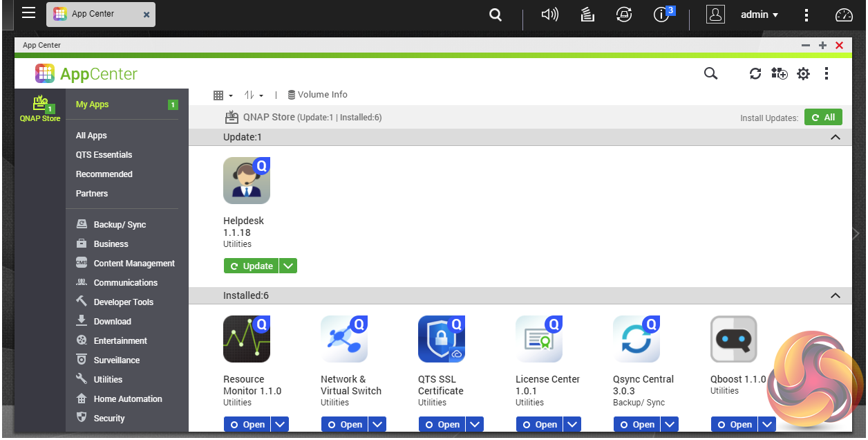This screenshot has height=440, width=868.
Task: Click the Update button for Helpdesk
Action: [252, 266]
